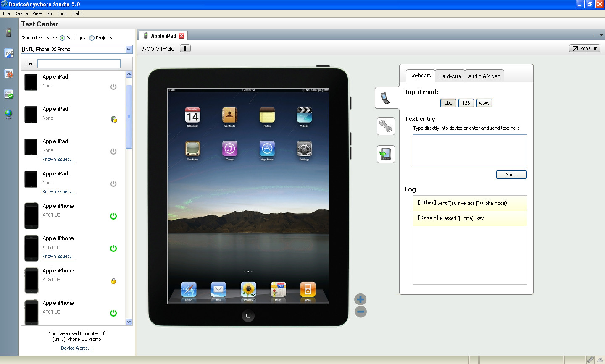Switch input mode to www
Image resolution: width=605 pixels, height=364 pixels.
484,103
